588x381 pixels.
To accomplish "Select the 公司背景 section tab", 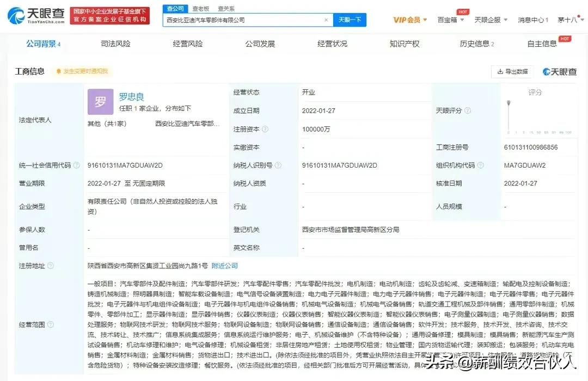I will (x=43, y=44).
